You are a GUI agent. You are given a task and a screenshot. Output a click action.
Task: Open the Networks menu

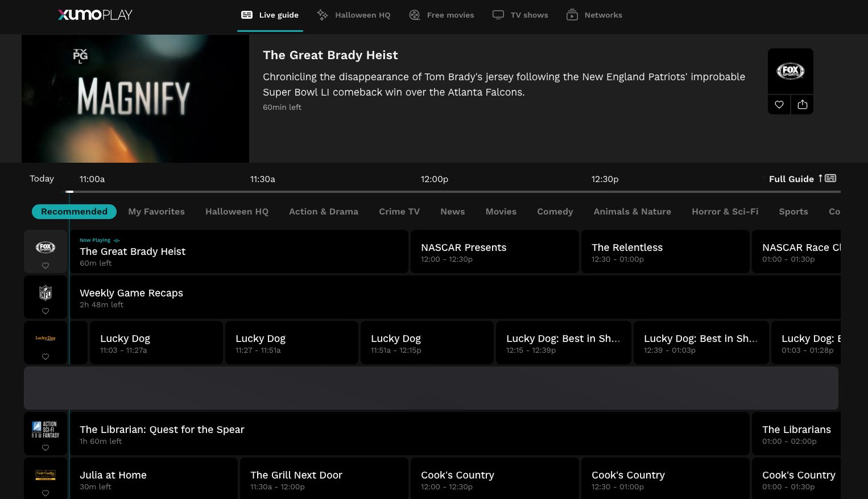pos(594,15)
